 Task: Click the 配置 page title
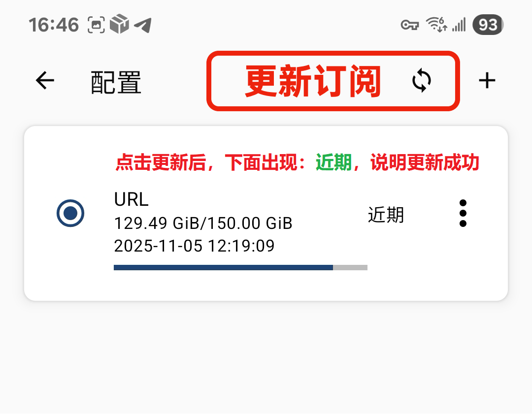116,82
